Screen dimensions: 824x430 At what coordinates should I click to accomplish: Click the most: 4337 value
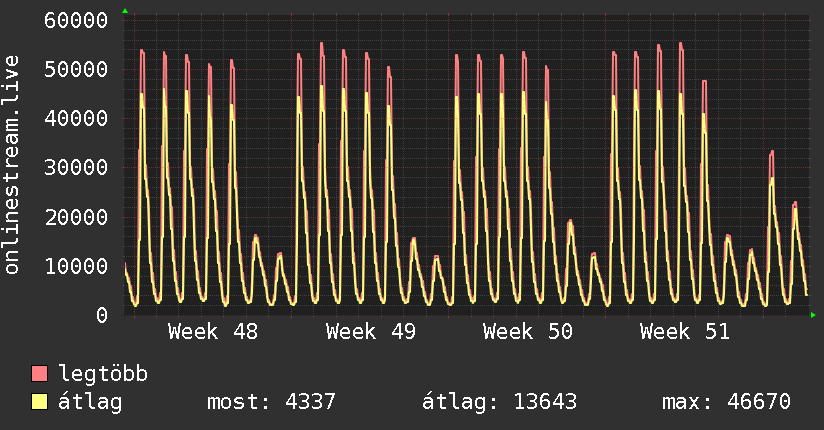pos(271,402)
